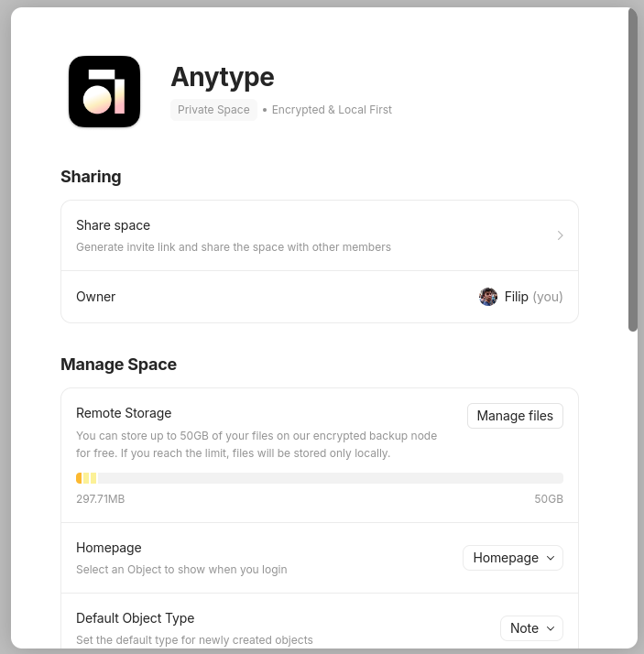This screenshot has height=654, width=644.
Task: Click 'Select an Object to show' description
Action: [x=181, y=570]
